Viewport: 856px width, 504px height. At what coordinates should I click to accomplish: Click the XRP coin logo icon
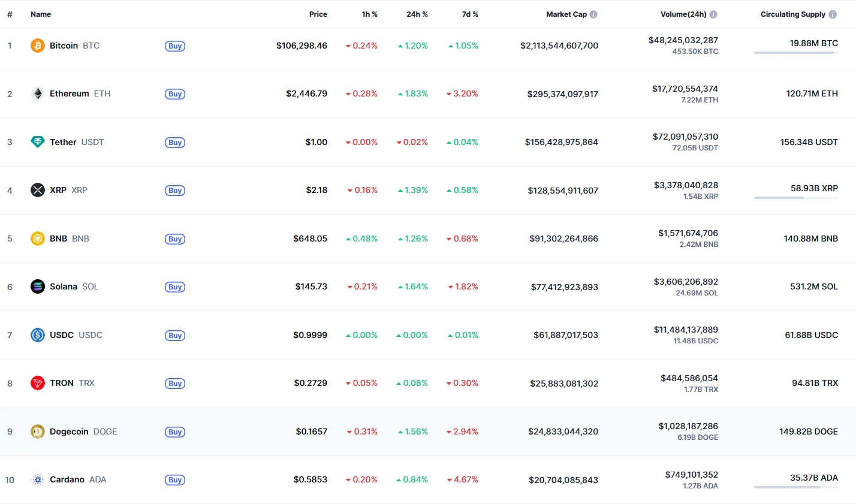(38, 190)
